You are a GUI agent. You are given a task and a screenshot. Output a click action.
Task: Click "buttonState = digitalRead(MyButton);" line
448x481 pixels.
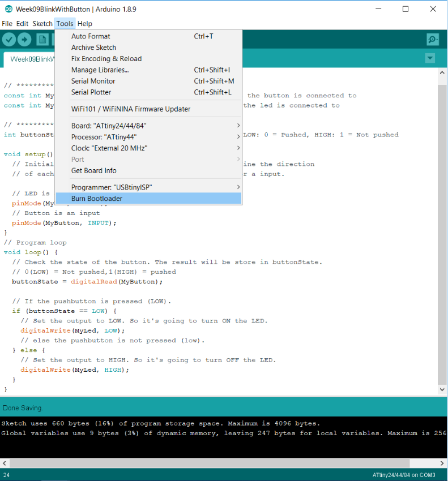(x=87, y=282)
